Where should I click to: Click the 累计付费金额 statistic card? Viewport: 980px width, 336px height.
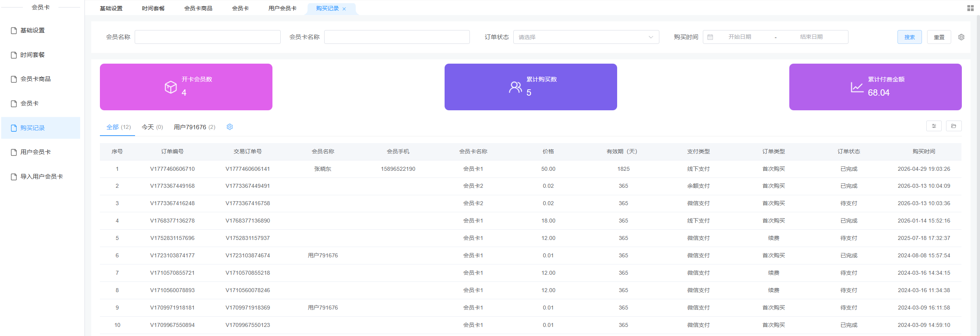pos(875,87)
